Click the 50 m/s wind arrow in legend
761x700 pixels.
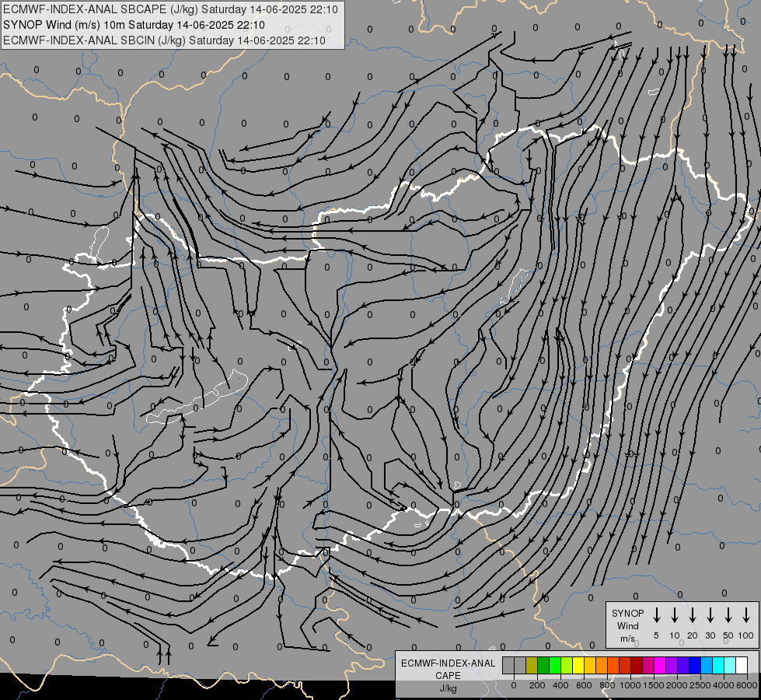coord(728,615)
